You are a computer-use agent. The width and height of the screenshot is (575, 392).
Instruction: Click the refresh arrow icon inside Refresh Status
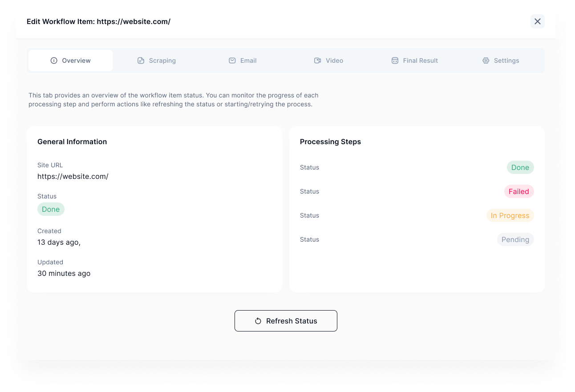pyautogui.click(x=258, y=321)
